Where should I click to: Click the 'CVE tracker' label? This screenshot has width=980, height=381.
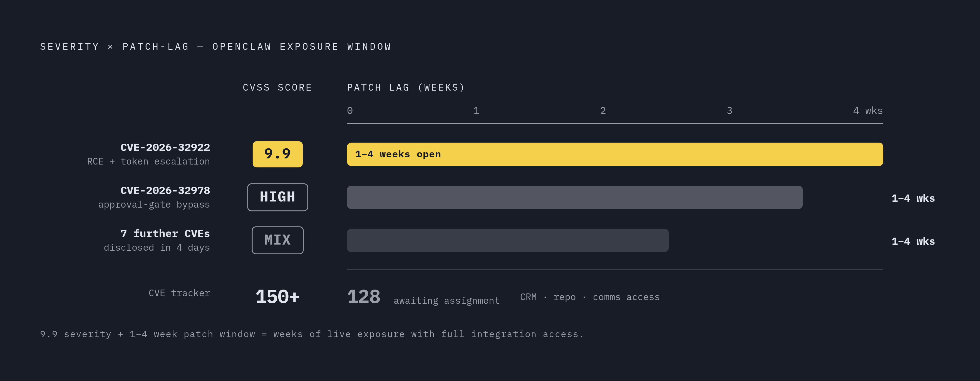(x=179, y=293)
